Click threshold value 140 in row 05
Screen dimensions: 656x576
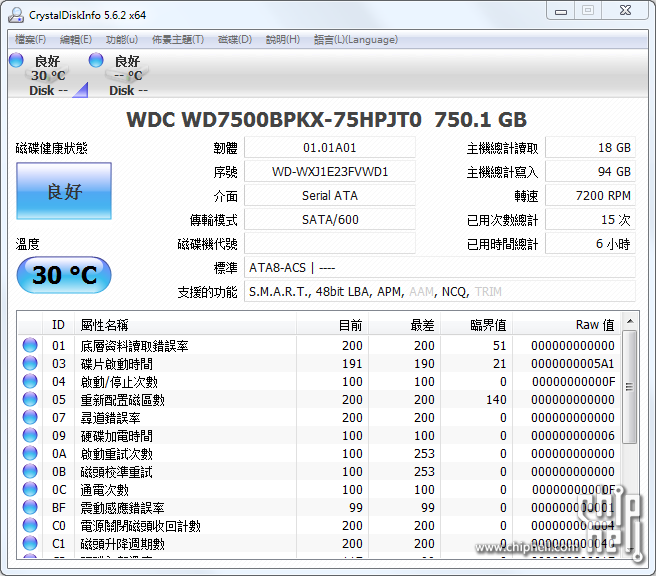pos(496,399)
